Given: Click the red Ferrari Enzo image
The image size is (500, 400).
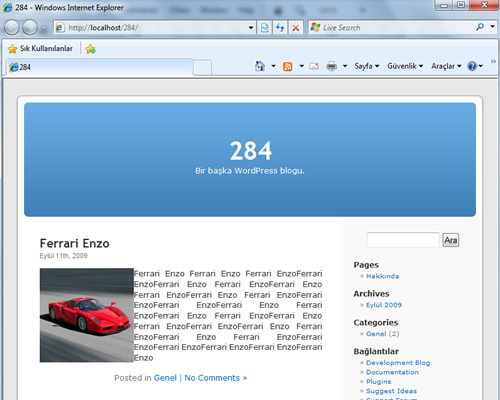Looking at the screenshot, I should pyautogui.click(x=87, y=315).
